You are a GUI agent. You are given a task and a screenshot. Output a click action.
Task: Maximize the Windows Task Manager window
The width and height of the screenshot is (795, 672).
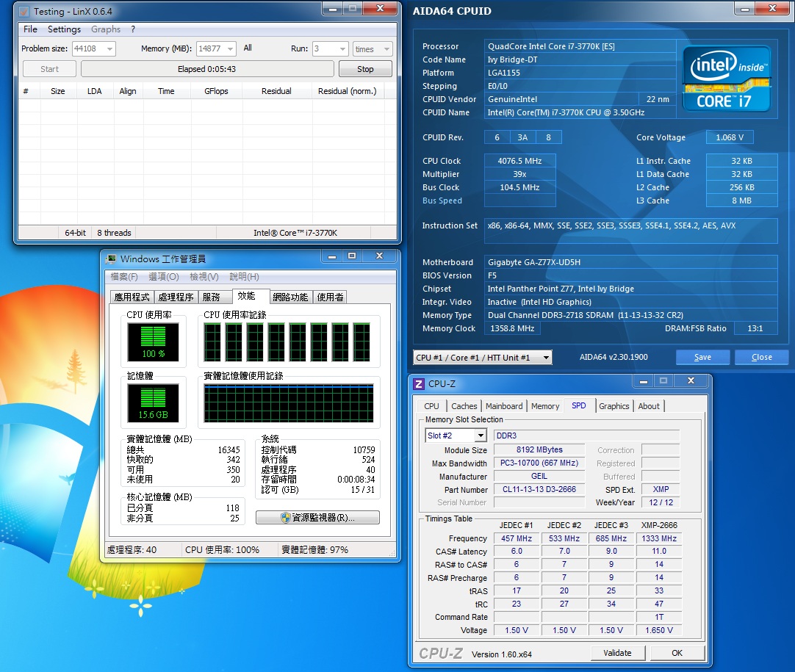pos(352,256)
